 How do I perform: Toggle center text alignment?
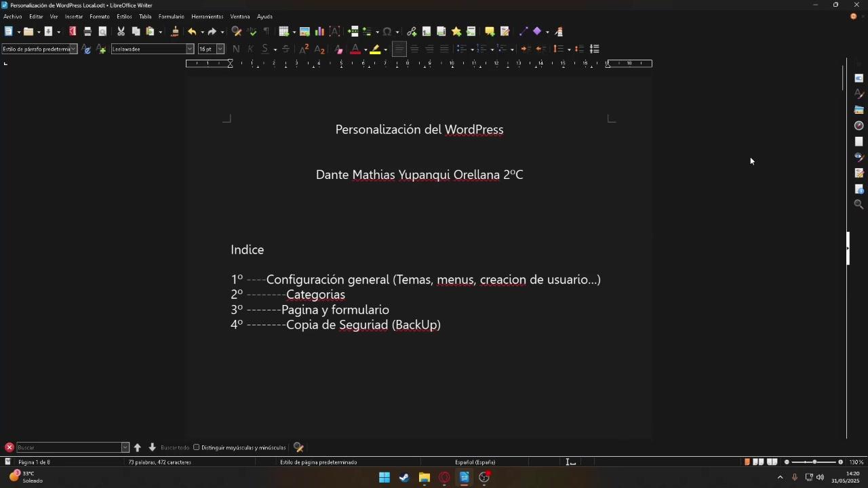(x=414, y=49)
